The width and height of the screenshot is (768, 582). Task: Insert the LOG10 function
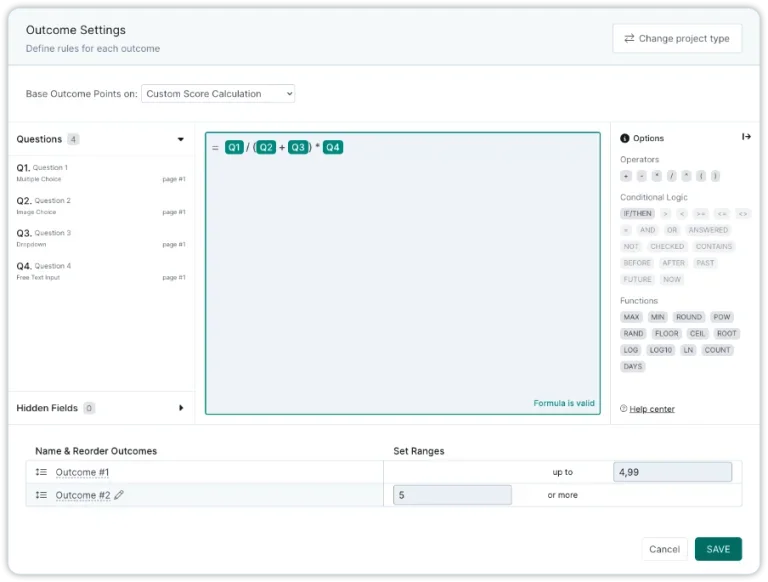tap(661, 350)
